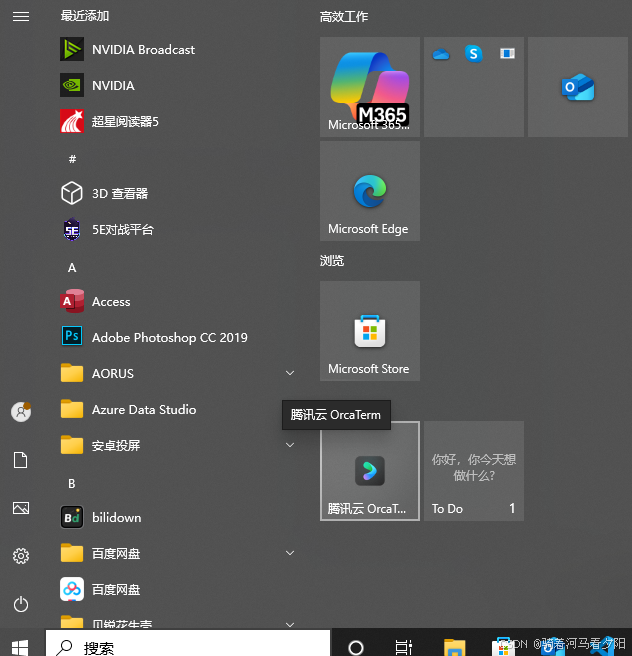Click the Power icon in the sidebar
Viewport: 632px width, 656px height.
(21, 604)
